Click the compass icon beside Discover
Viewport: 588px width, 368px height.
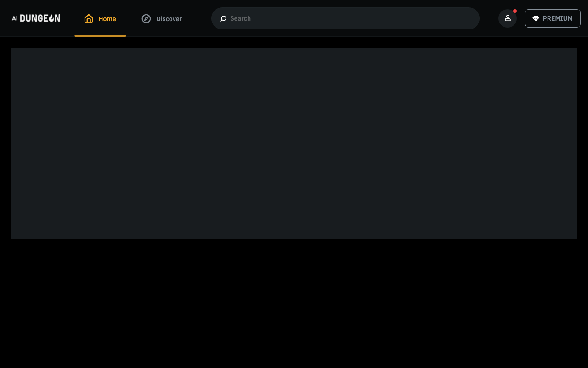tap(146, 18)
